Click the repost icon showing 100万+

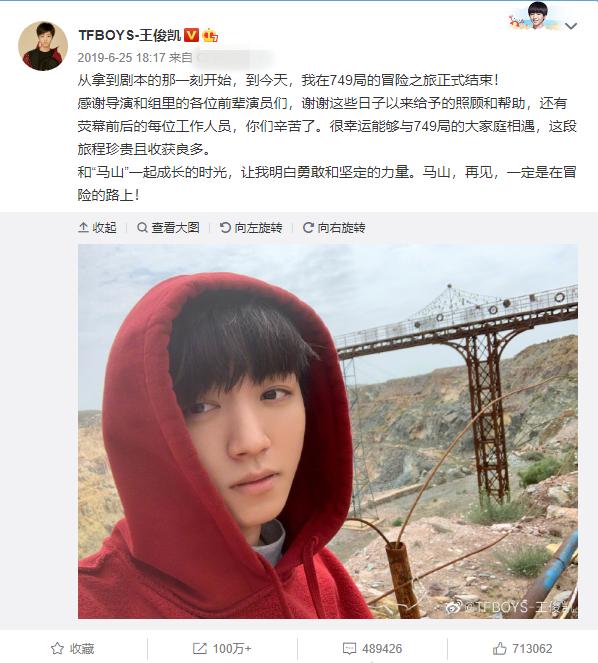[x=199, y=648]
